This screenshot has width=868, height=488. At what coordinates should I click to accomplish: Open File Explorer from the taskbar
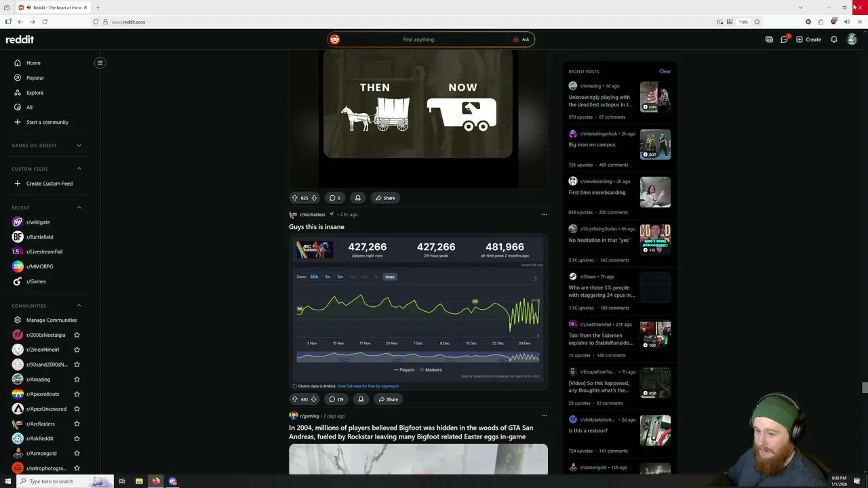pos(139,481)
